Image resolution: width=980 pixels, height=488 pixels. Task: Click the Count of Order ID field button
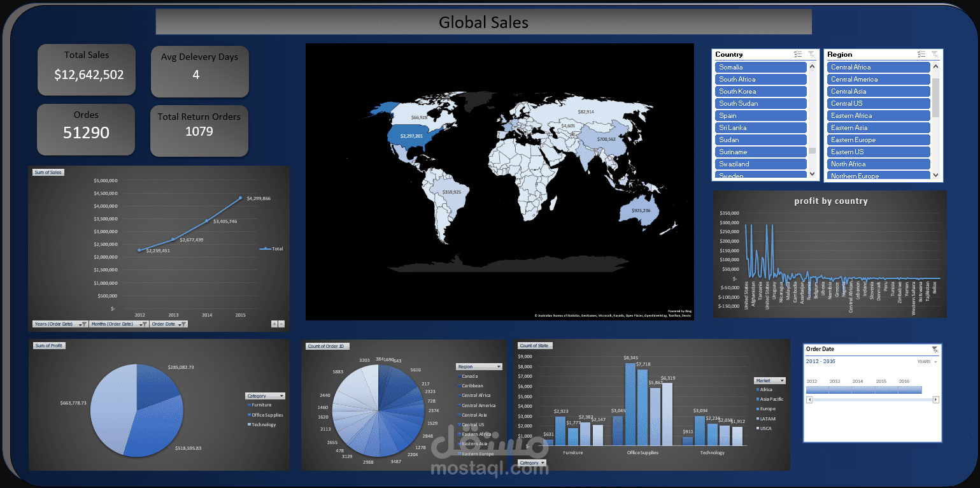click(x=328, y=346)
